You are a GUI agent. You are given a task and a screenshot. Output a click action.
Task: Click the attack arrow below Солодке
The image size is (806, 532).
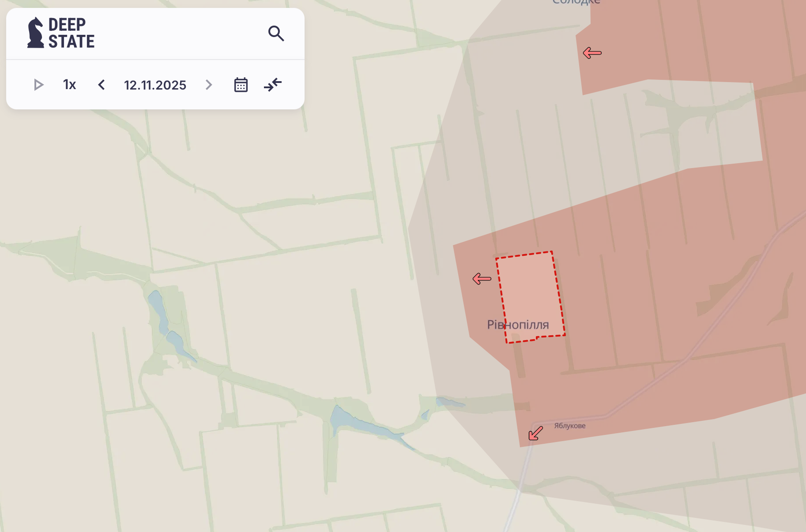pyautogui.click(x=592, y=53)
